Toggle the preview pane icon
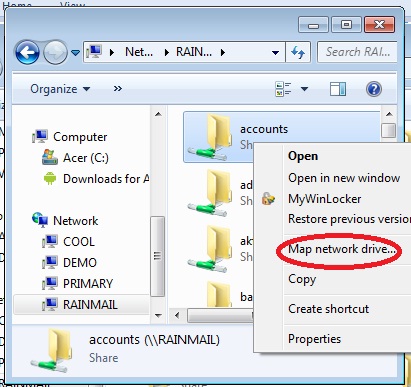 coord(338,89)
